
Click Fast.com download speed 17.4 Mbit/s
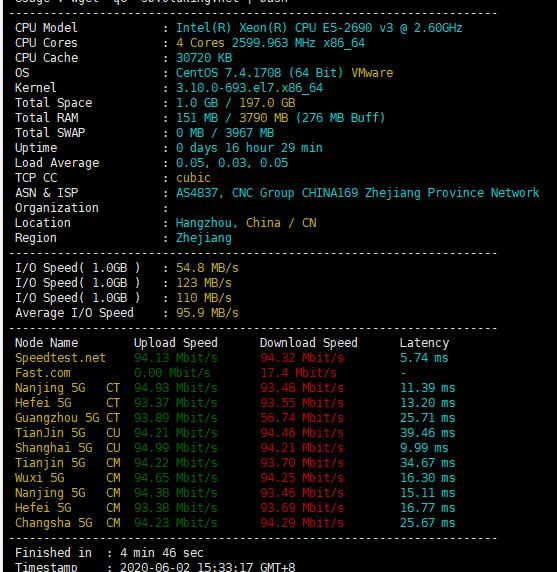298,373
